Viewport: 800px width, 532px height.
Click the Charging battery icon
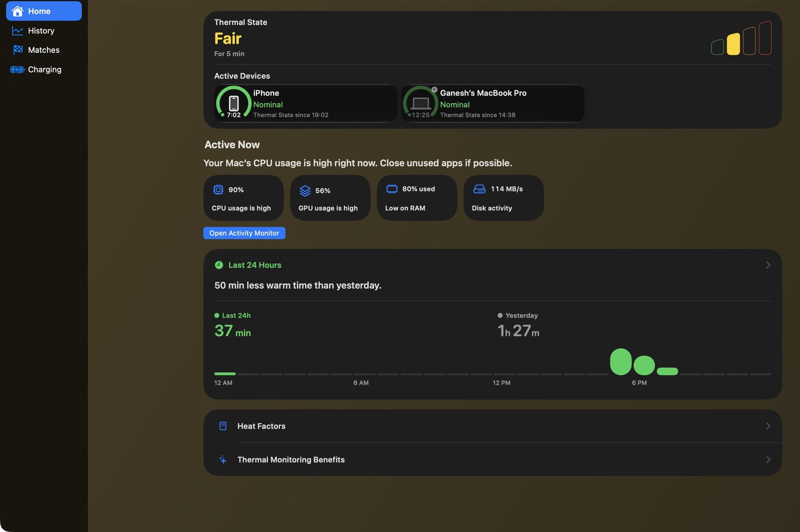[17, 69]
